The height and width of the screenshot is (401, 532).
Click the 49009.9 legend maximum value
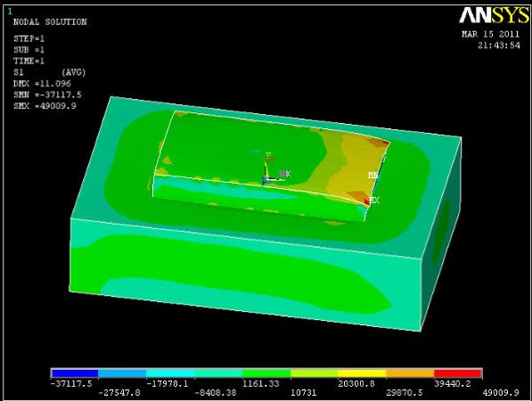pos(501,392)
